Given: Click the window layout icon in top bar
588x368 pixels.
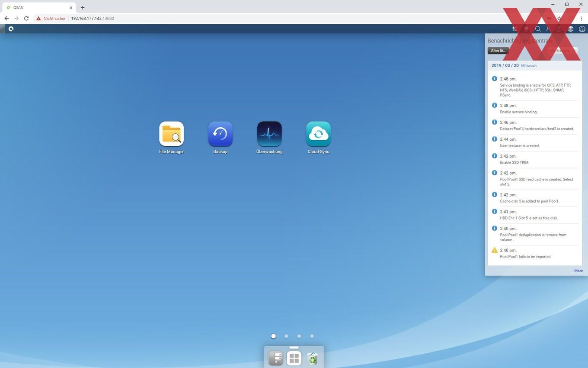Looking at the screenshot, I should click(514, 29).
